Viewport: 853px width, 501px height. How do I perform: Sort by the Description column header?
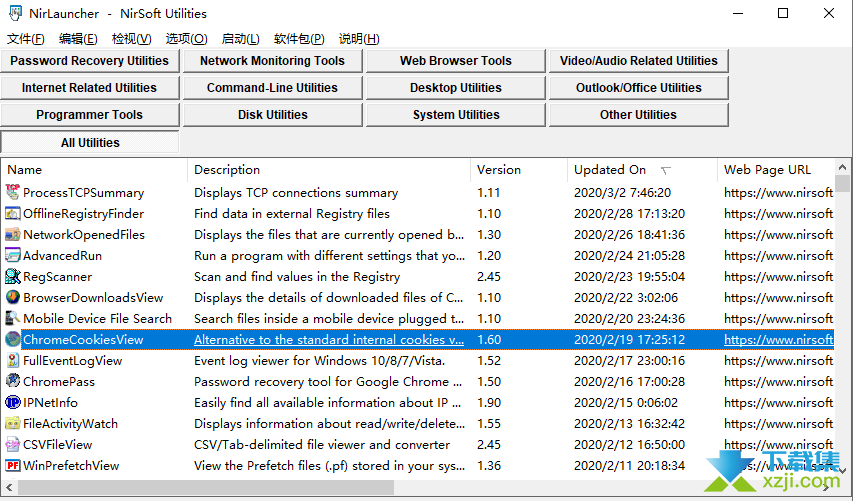point(329,170)
